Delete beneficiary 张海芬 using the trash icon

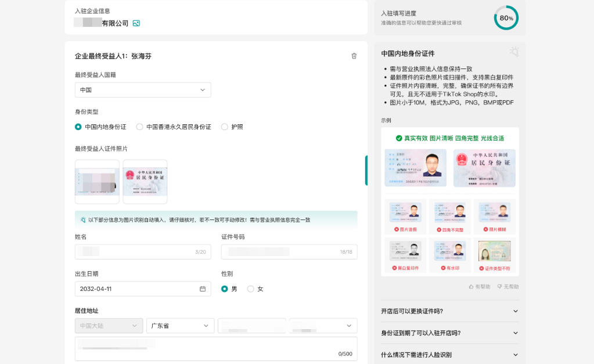point(354,56)
